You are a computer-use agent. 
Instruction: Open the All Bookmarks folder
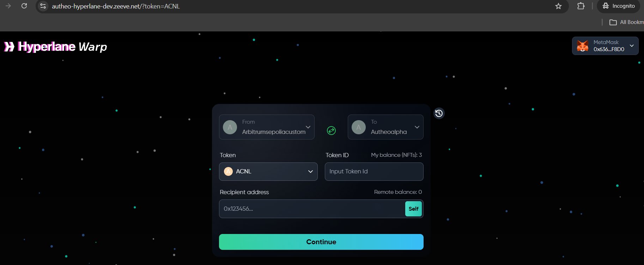pyautogui.click(x=626, y=22)
